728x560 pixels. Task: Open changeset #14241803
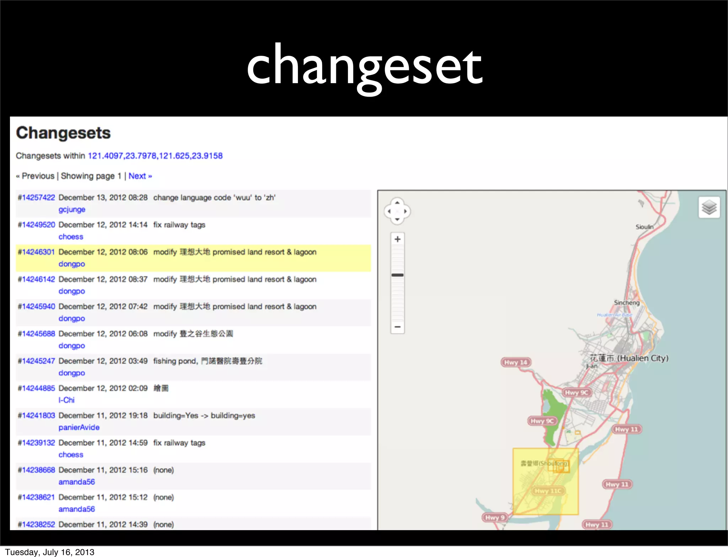tap(36, 415)
